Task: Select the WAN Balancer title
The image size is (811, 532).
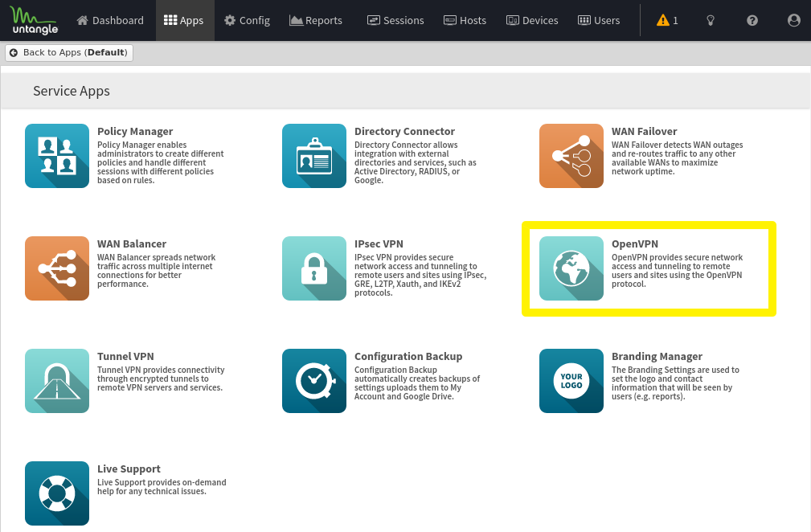Action: [x=132, y=243]
